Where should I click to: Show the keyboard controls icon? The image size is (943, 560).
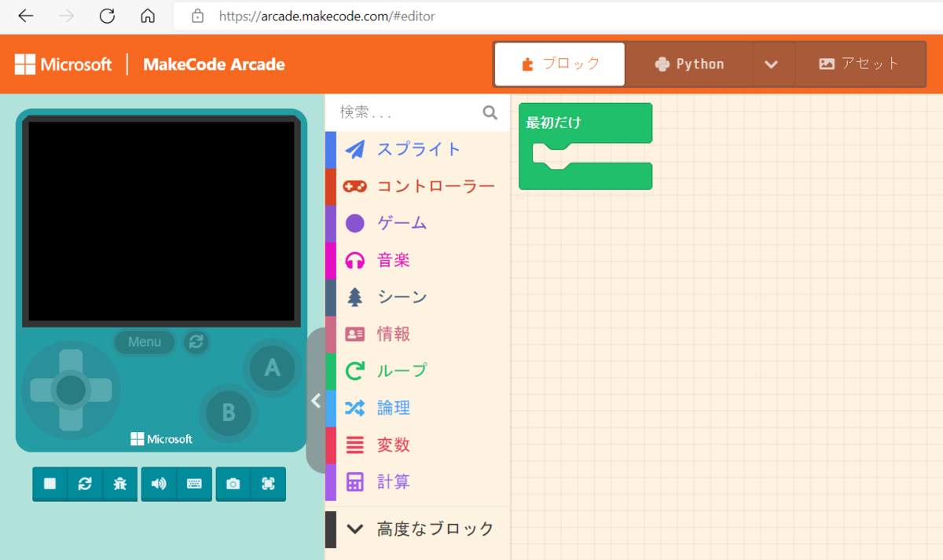coord(194,484)
